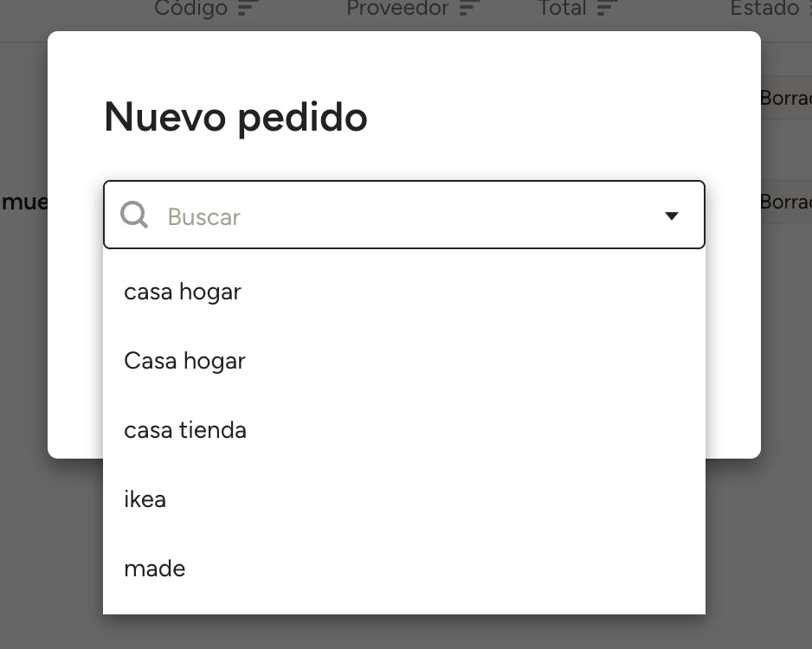Click the magnifying glass search icon

(134, 215)
